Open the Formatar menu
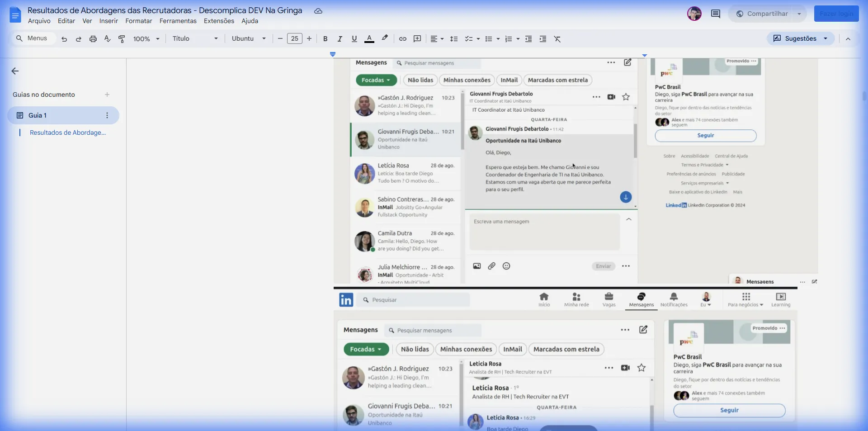 139,21
